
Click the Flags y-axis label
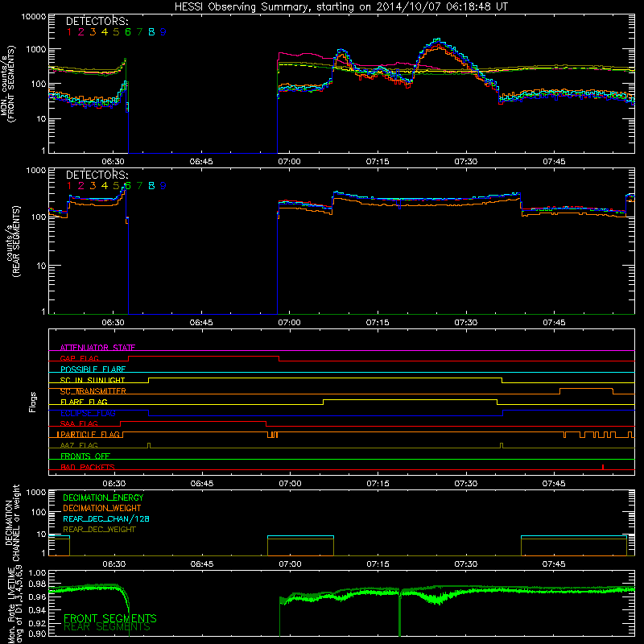pyautogui.click(x=32, y=402)
